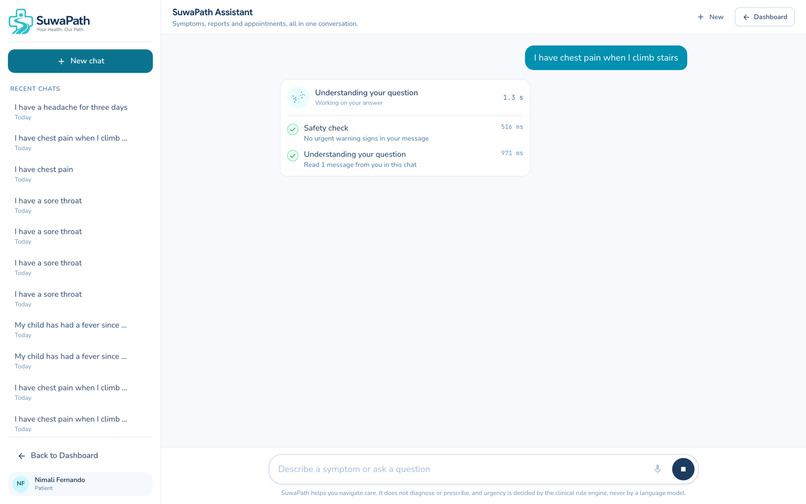Click 'Working on your answer' status text

coord(349,103)
